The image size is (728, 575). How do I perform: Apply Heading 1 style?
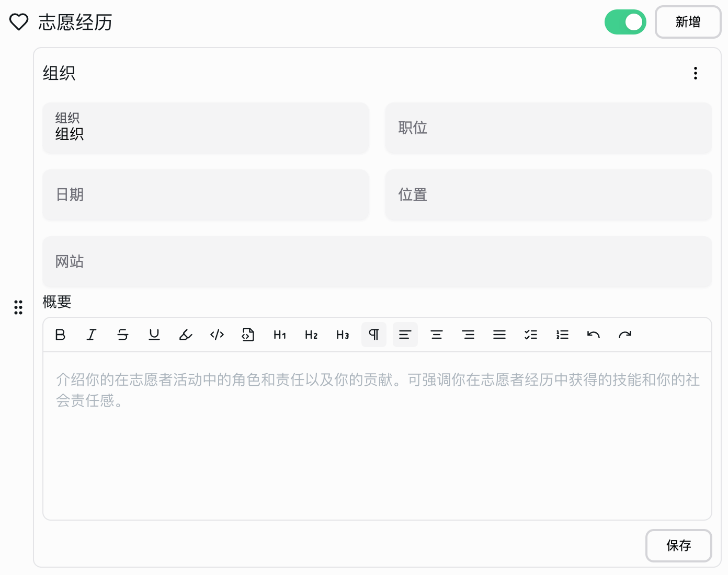[280, 335]
